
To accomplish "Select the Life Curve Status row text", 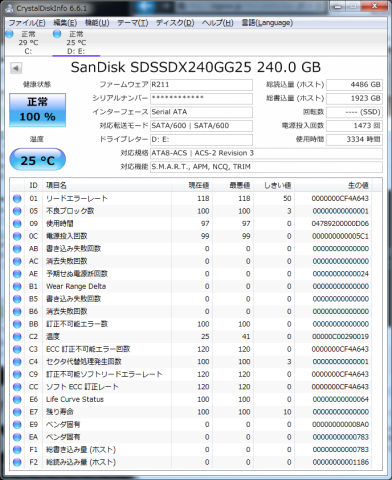I will click(75, 399).
